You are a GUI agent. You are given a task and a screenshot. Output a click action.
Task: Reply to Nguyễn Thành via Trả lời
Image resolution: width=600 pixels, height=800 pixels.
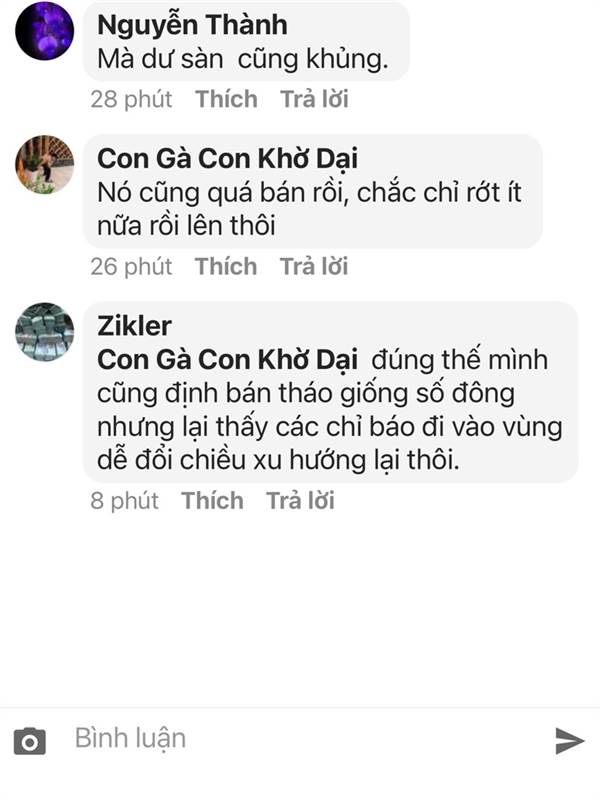(314, 99)
